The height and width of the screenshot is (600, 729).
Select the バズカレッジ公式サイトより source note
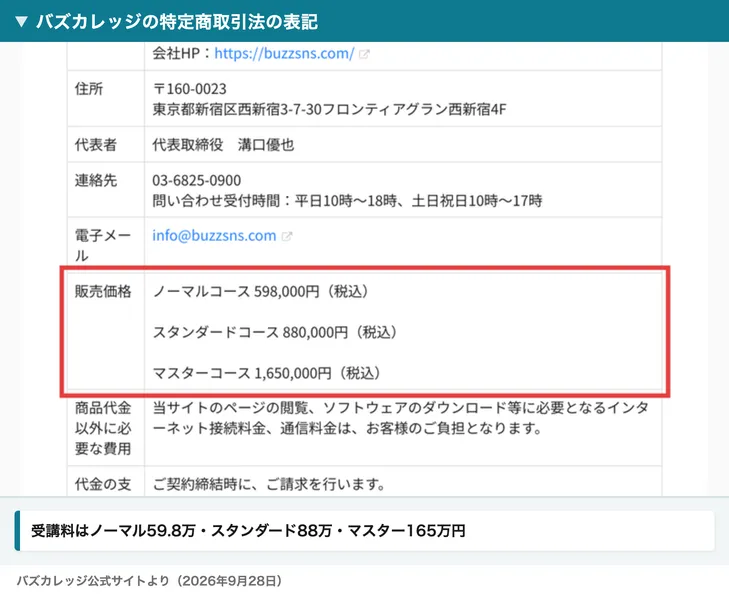pos(149,581)
